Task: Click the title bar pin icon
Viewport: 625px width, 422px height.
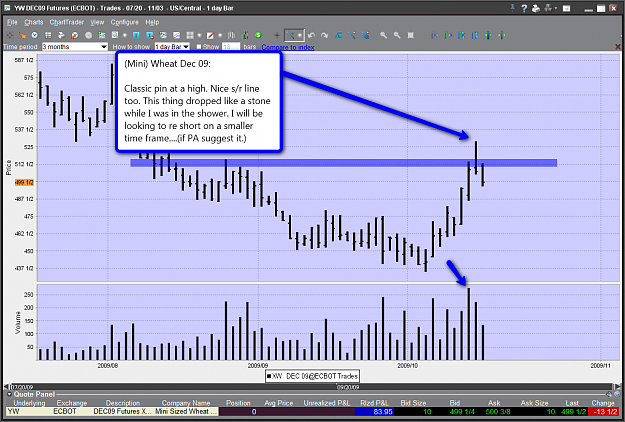Action: pyautogui.click(x=513, y=8)
